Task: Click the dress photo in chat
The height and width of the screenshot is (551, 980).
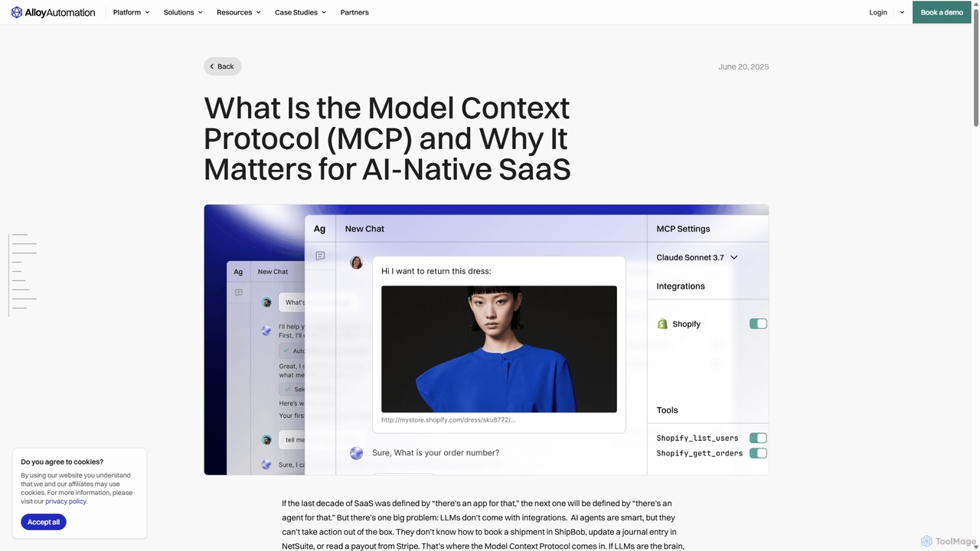Action: 499,349
